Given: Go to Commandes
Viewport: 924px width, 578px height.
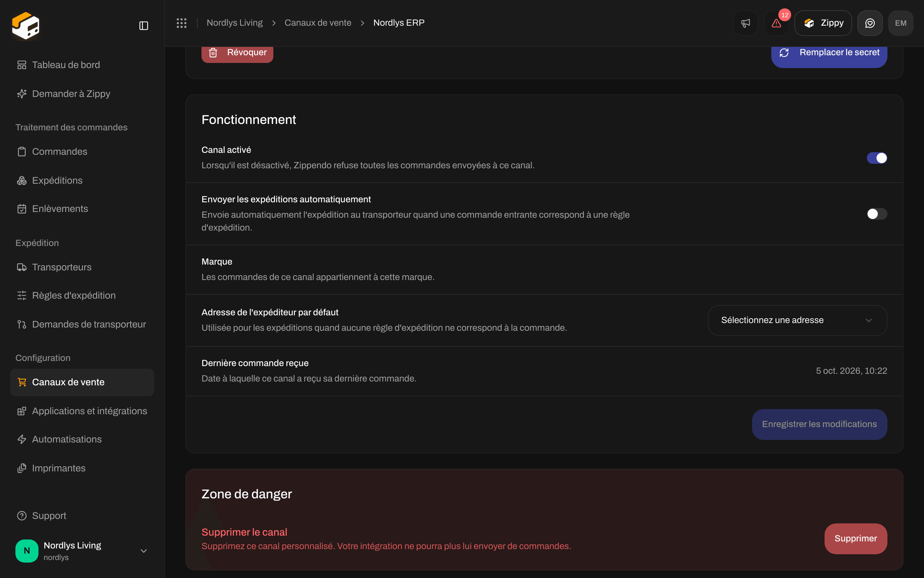Looking at the screenshot, I should 82,151.
